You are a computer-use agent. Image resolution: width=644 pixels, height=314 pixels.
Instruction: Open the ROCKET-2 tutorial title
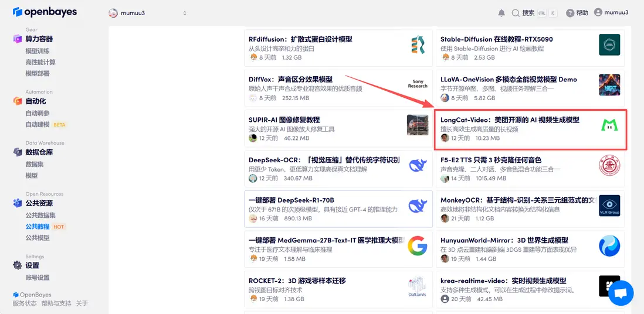point(297,281)
